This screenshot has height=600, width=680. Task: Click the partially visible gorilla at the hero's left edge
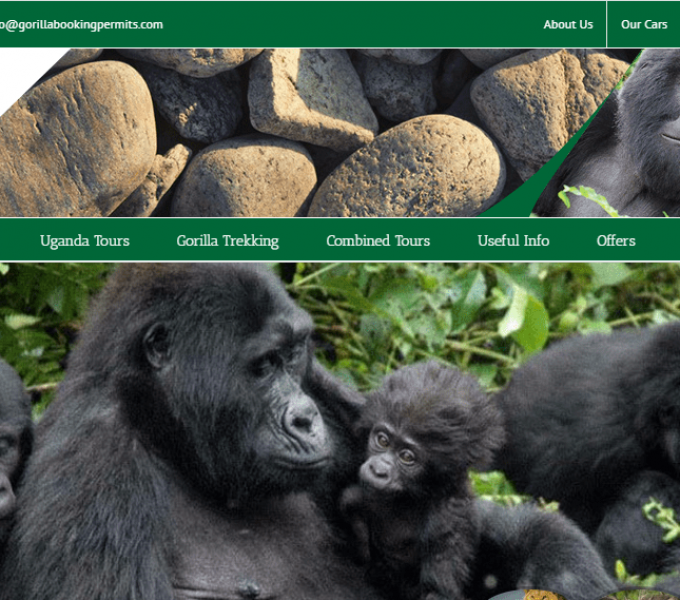[x=13, y=447]
